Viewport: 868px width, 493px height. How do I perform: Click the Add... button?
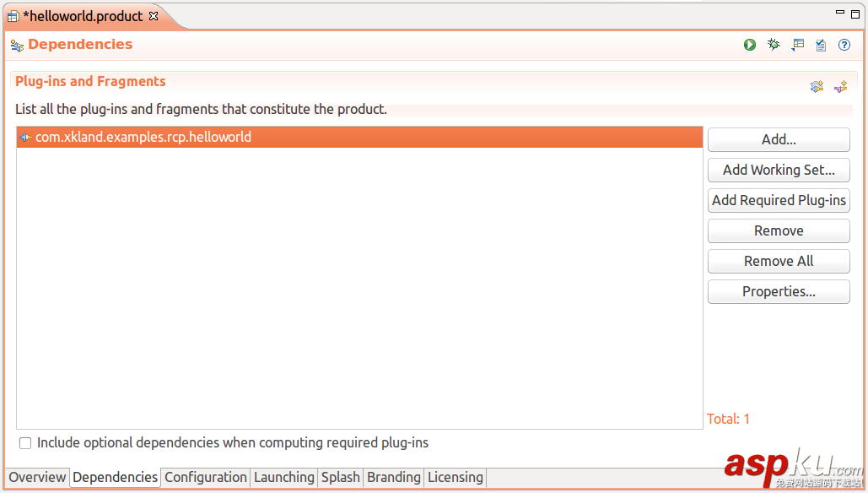[x=779, y=140]
